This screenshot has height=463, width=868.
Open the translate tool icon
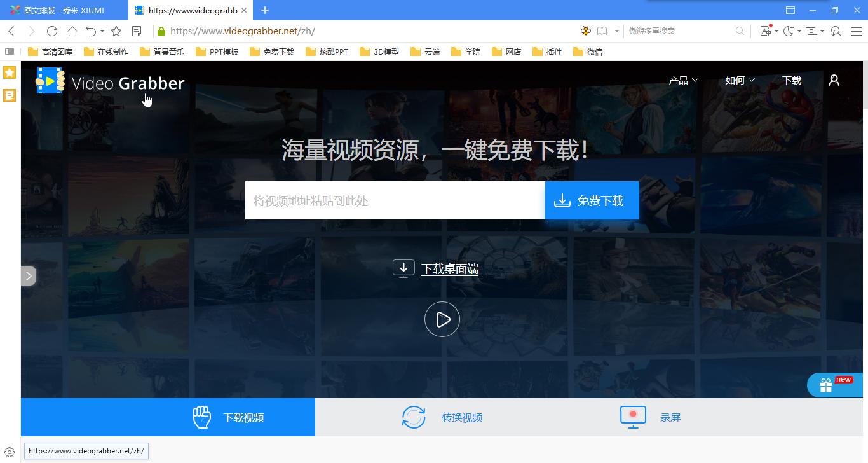click(x=766, y=31)
